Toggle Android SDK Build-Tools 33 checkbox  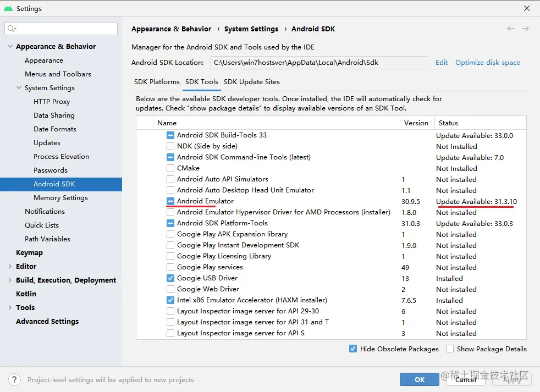pos(170,135)
